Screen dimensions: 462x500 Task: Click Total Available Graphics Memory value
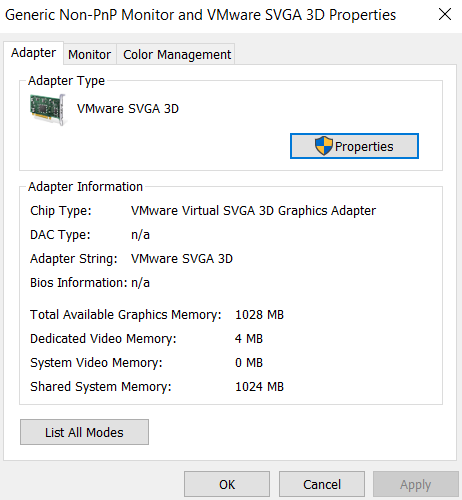(x=259, y=315)
